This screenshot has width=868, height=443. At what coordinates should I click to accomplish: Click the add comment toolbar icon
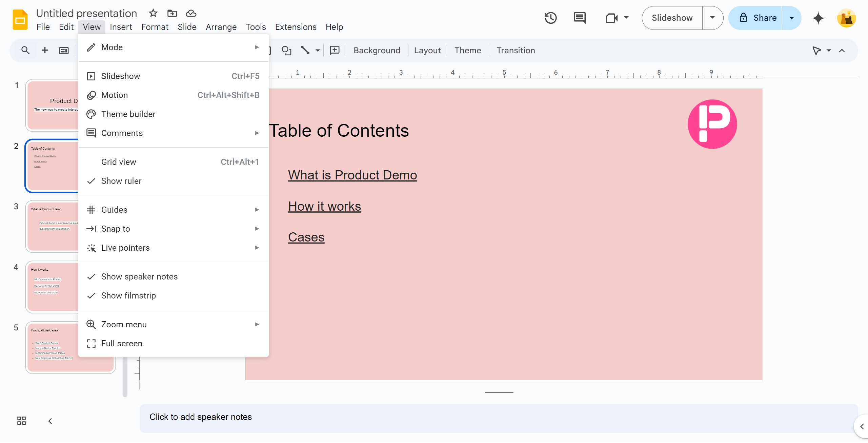(335, 50)
